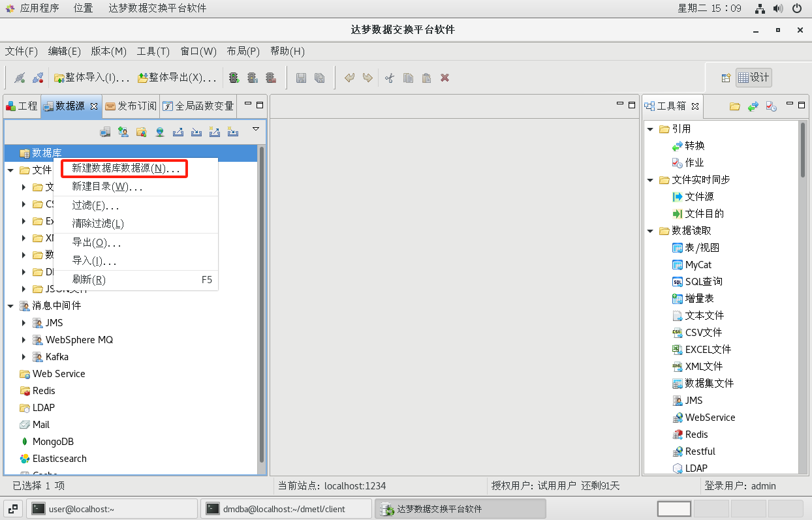Click the single floppy-disk save icon
Image resolution: width=812 pixels, height=520 pixels.
pos(301,78)
